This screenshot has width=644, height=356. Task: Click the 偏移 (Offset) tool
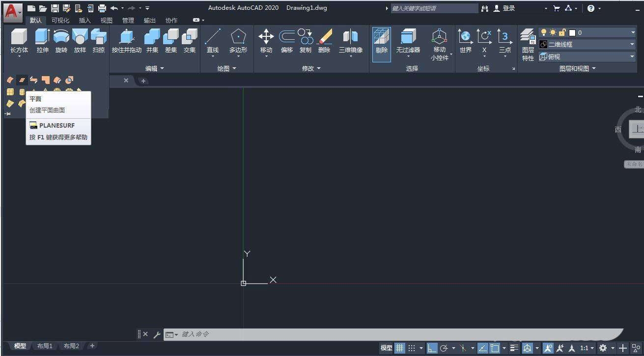click(x=287, y=41)
